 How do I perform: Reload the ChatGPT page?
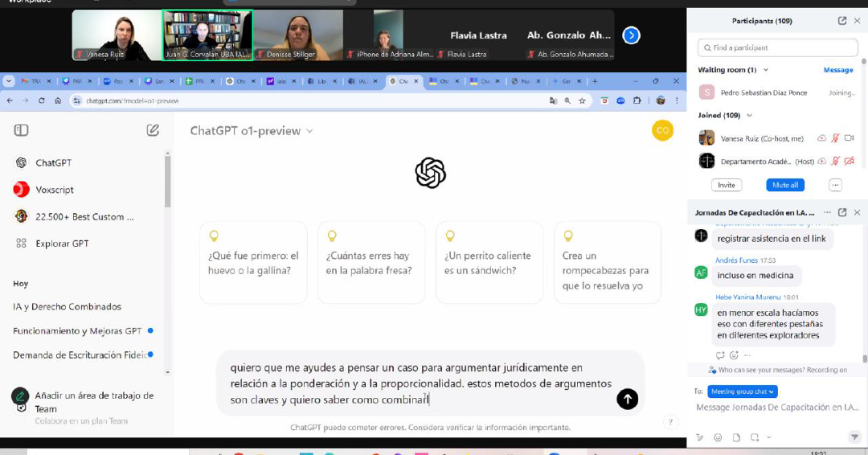tap(42, 100)
